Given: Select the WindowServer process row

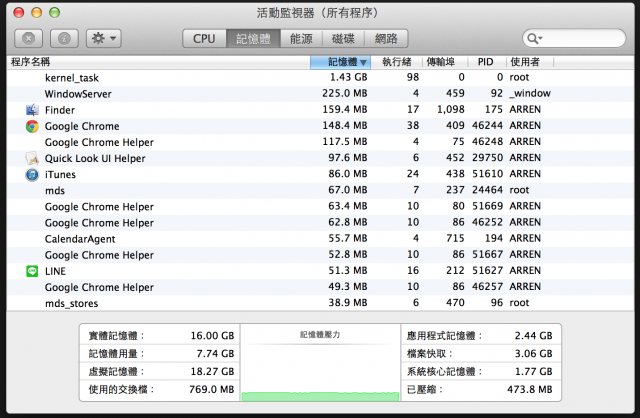Looking at the screenshot, I should [x=320, y=93].
